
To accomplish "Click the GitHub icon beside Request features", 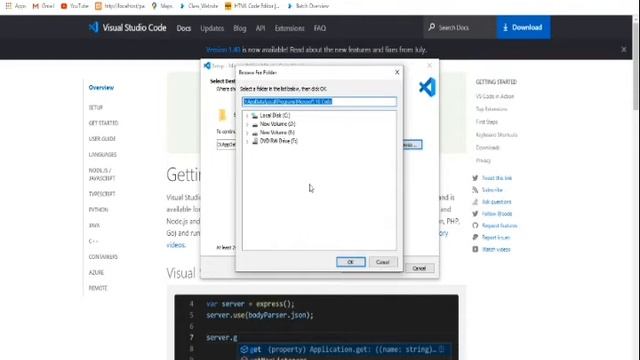I will point(475,225).
